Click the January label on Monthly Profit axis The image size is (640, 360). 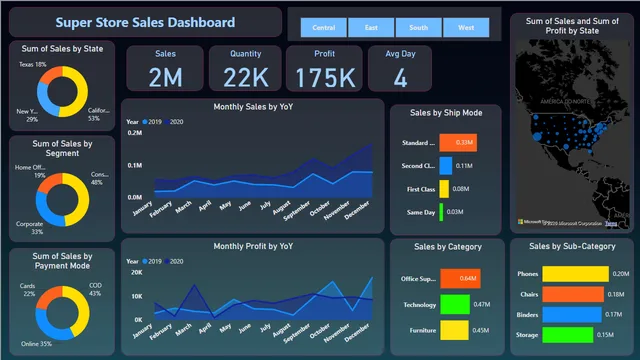[142, 331]
